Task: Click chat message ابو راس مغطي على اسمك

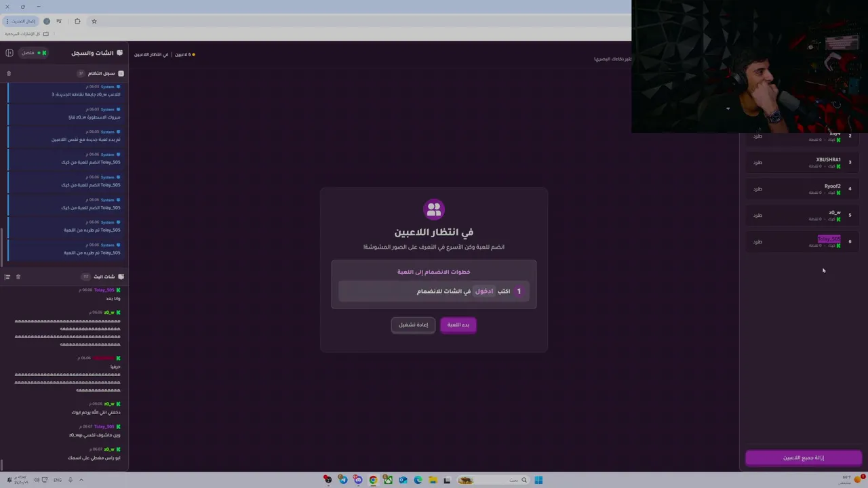Action: tap(94, 457)
